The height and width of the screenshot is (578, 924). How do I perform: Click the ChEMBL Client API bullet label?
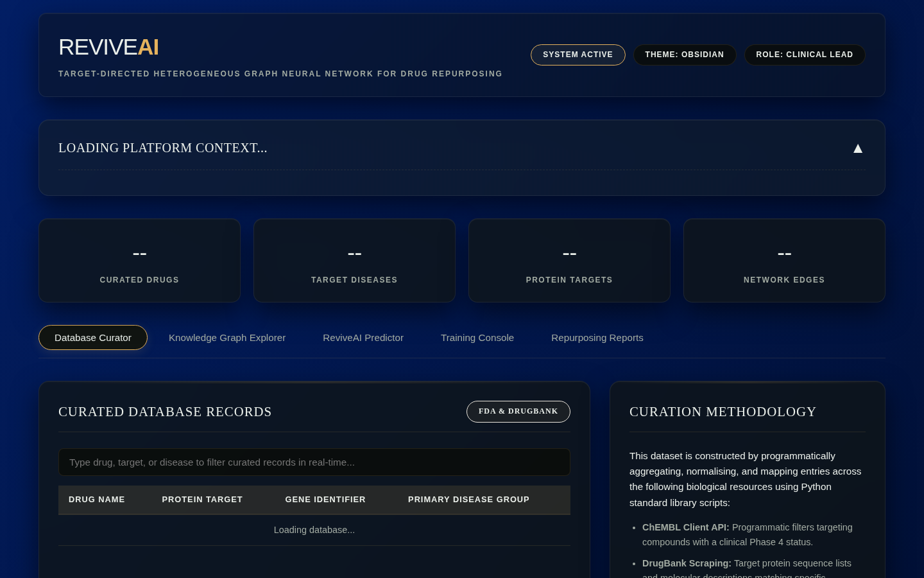coord(686,527)
